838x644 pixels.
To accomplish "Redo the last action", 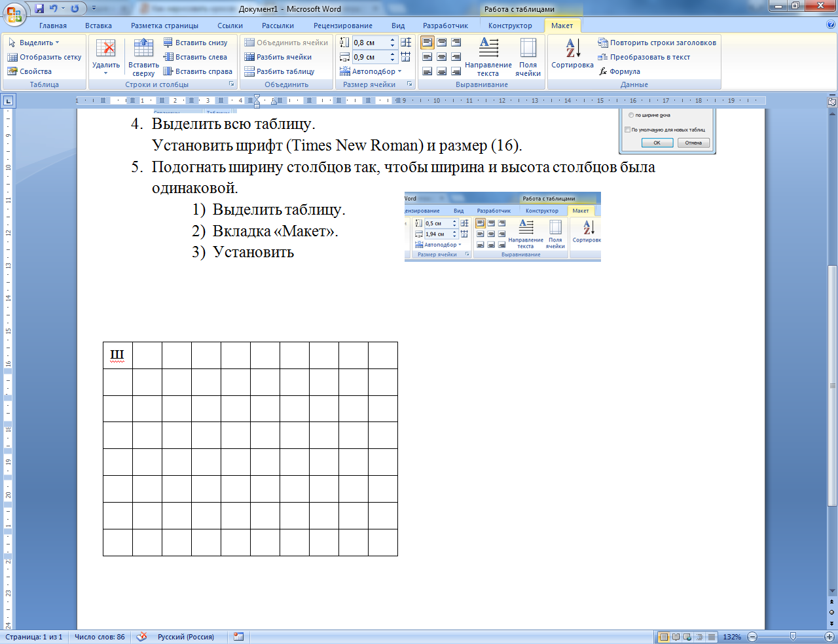I will [75, 9].
